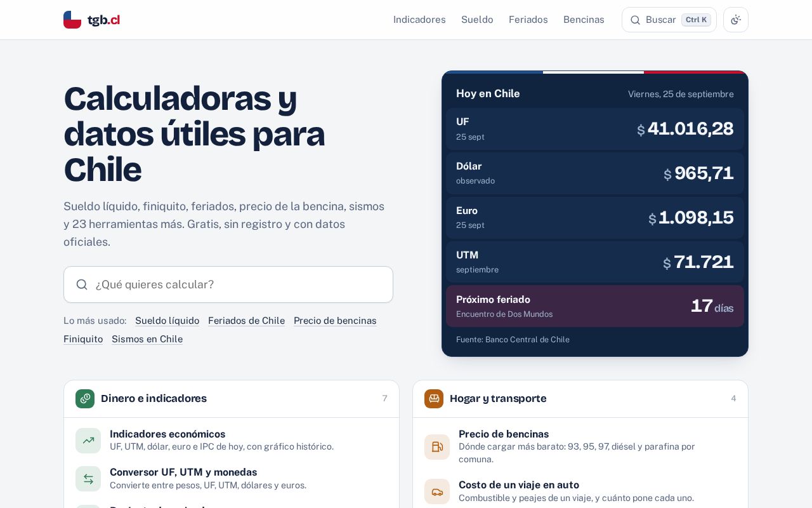
Task: Open Costo de un viaje en auto
Action: click(x=519, y=485)
